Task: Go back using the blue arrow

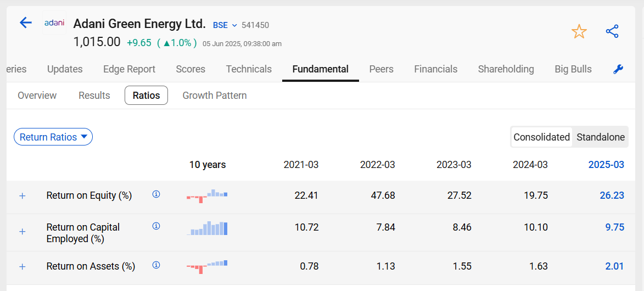Action: click(25, 23)
